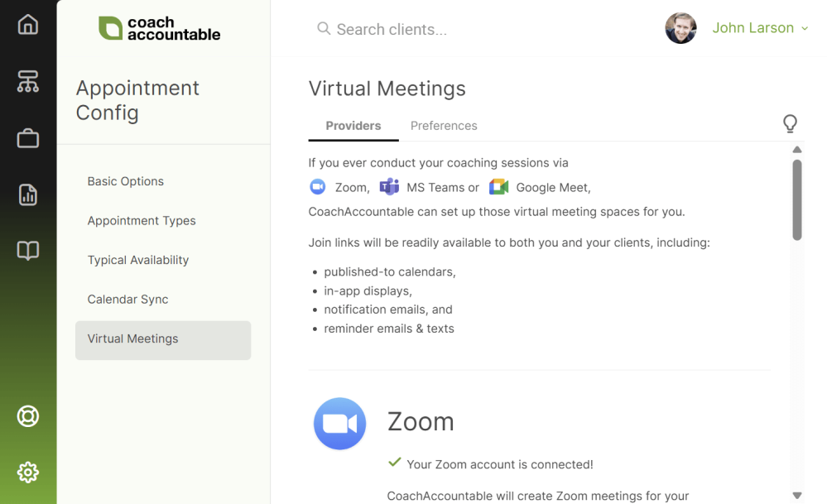Click the Google Meet icon in the description
827x504 pixels.
tap(498, 186)
